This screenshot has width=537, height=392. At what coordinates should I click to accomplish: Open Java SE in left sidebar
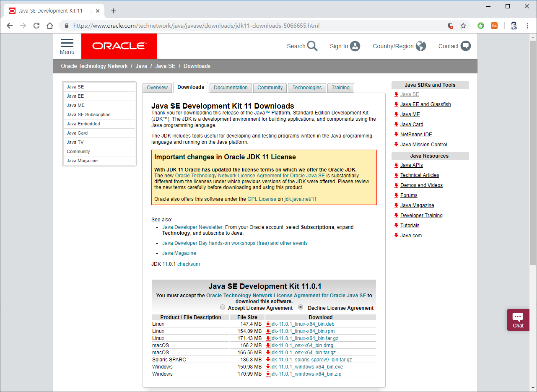(99, 87)
